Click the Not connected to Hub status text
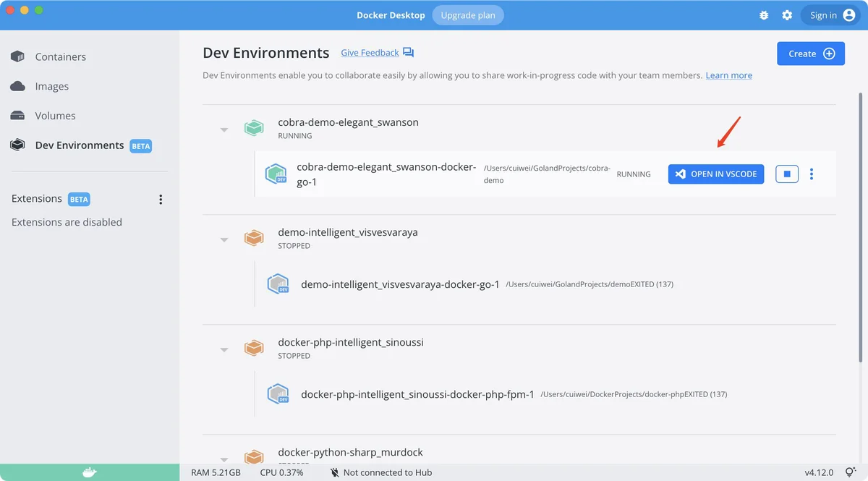 [x=388, y=472]
